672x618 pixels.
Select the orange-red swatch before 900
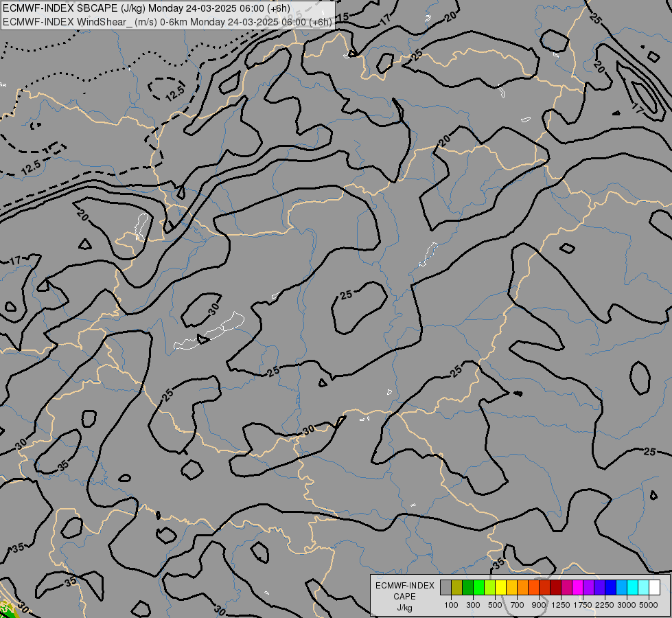click(x=533, y=588)
